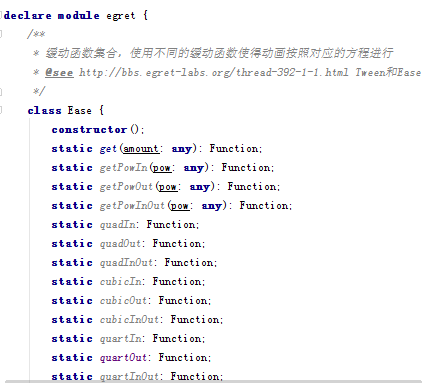The width and height of the screenshot is (446, 383).
Task: Click the pow parameter of getPowInOut
Action: [180, 206]
